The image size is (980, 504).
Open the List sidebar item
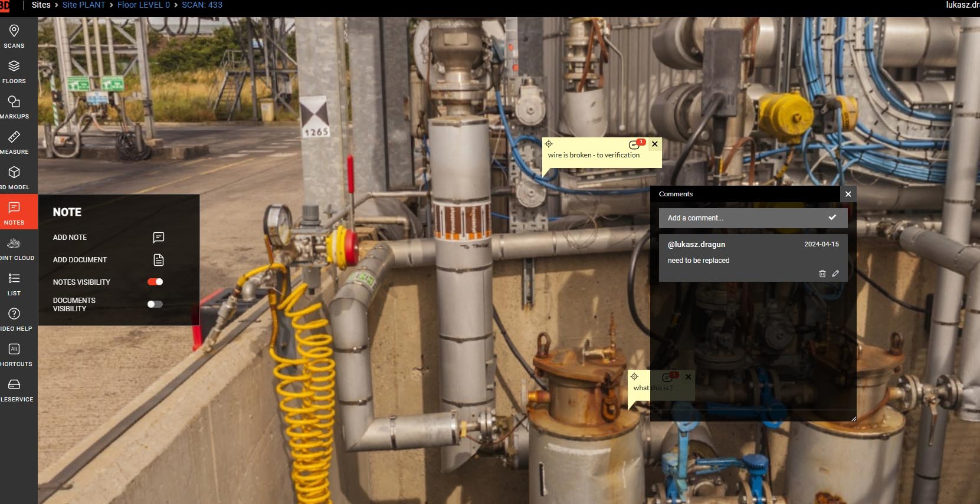tap(14, 284)
